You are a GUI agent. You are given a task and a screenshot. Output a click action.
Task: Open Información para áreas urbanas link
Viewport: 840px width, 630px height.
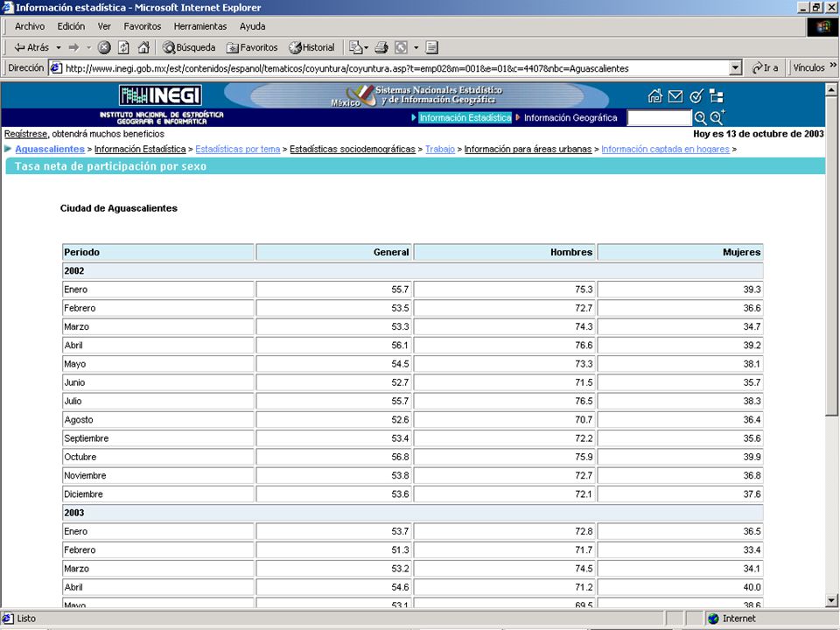tap(528, 149)
